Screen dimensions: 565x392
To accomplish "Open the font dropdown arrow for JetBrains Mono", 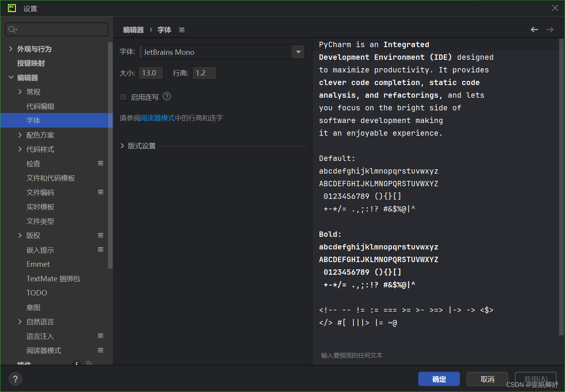I will (298, 52).
